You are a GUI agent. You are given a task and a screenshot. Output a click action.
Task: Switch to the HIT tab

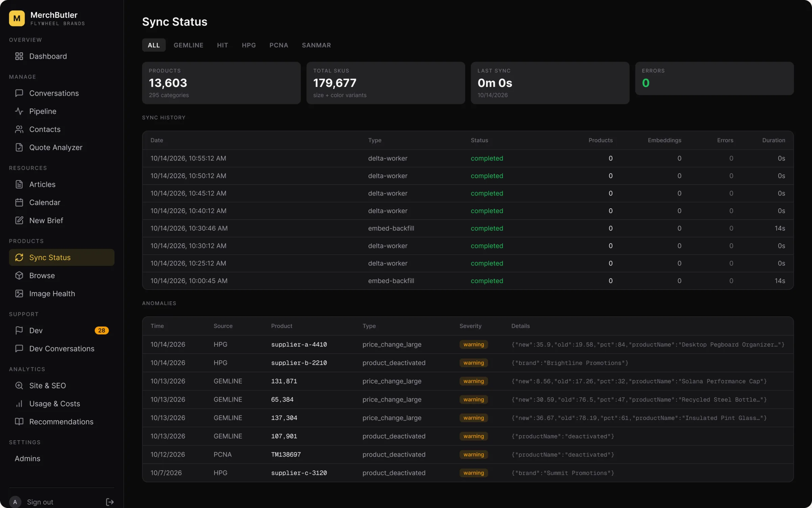222,45
